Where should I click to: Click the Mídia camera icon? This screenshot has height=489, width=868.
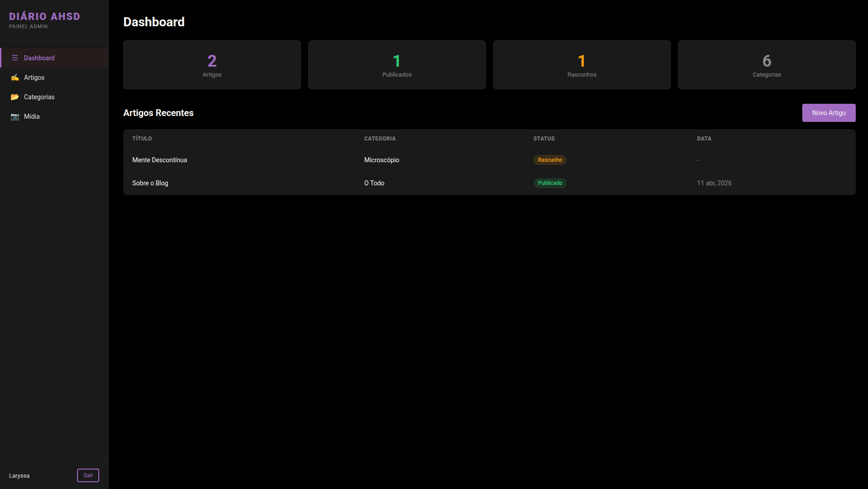tap(15, 116)
